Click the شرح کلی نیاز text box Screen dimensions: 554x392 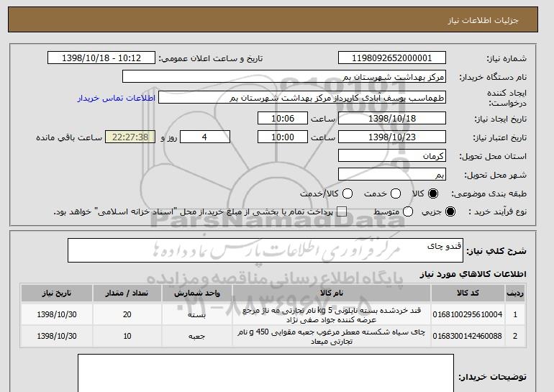click(x=265, y=250)
